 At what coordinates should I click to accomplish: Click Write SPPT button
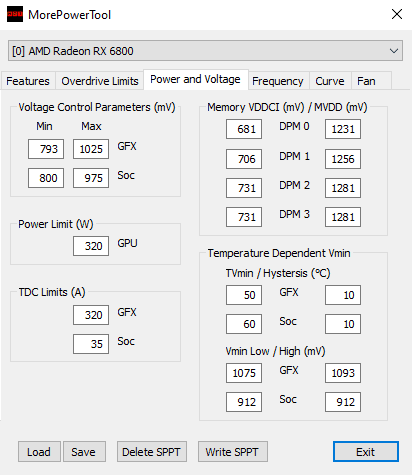(233, 452)
